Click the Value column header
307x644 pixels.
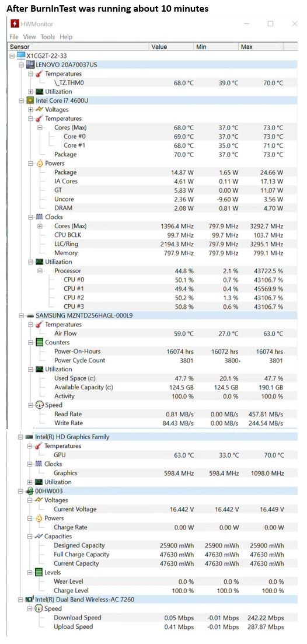(x=172, y=47)
